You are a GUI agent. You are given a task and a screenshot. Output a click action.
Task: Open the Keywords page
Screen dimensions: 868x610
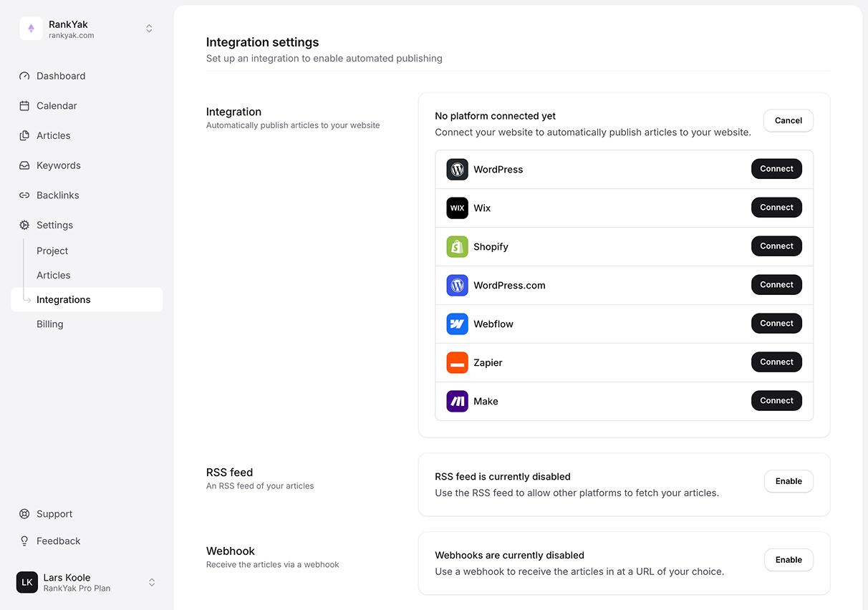tap(59, 165)
